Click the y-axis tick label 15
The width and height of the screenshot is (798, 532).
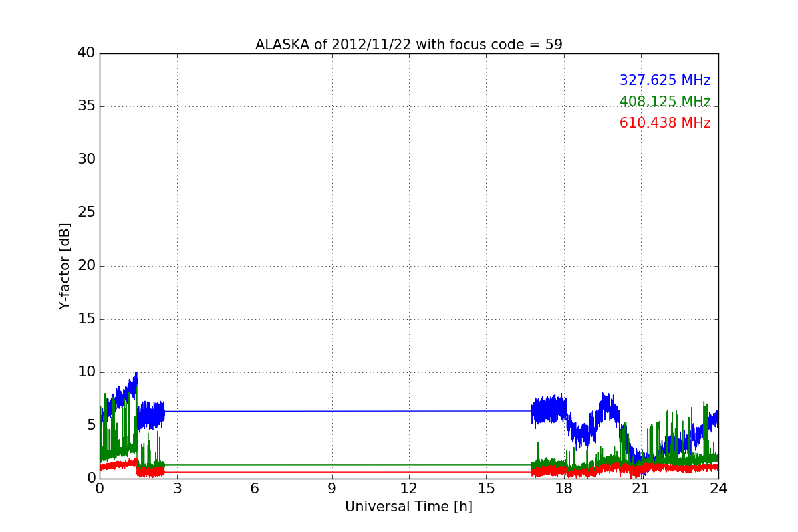[86, 319]
